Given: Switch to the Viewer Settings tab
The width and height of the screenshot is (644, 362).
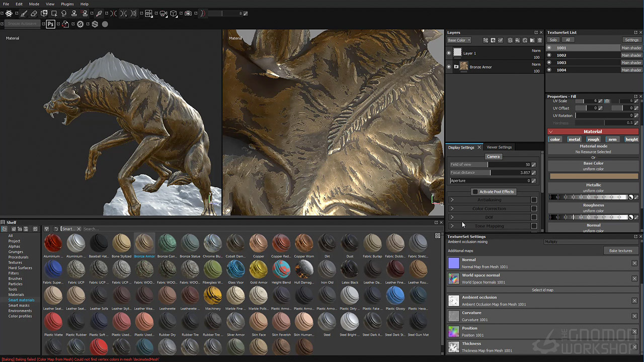Looking at the screenshot, I should point(499,147).
